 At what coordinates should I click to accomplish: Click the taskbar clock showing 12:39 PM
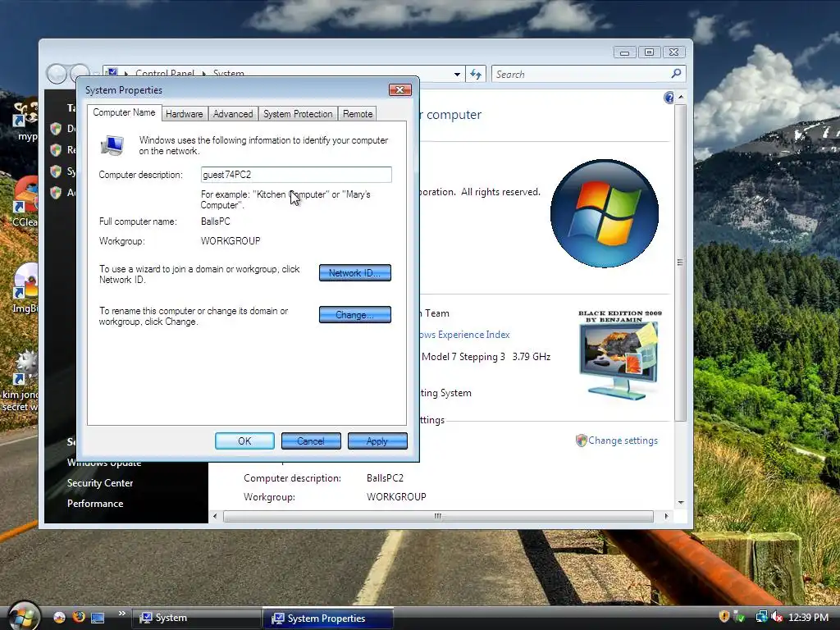[x=808, y=618]
